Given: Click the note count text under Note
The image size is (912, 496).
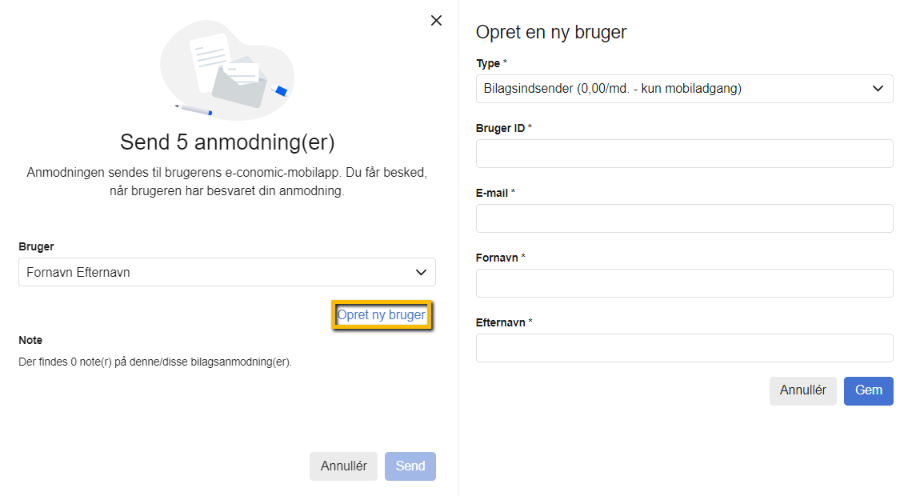Looking at the screenshot, I should (155, 362).
